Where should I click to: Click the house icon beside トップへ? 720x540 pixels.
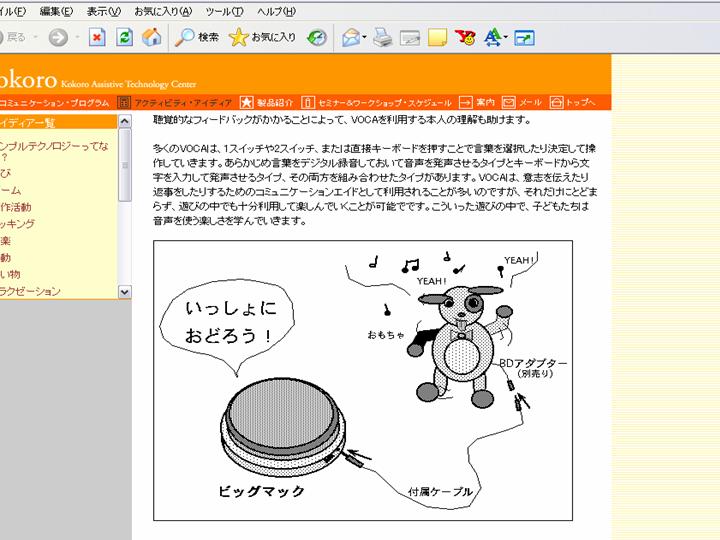(556, 102)
